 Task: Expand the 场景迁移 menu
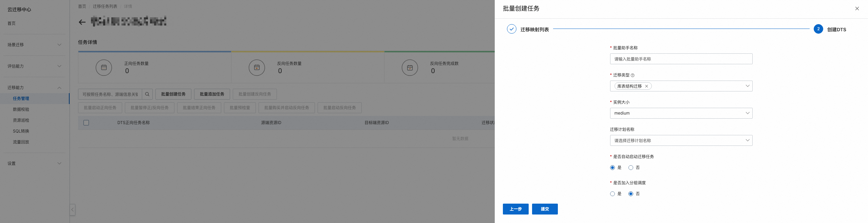[34, 45]
